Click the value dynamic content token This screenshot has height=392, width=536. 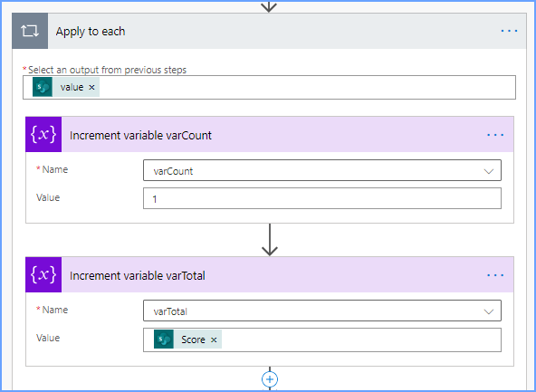[66, 87]
